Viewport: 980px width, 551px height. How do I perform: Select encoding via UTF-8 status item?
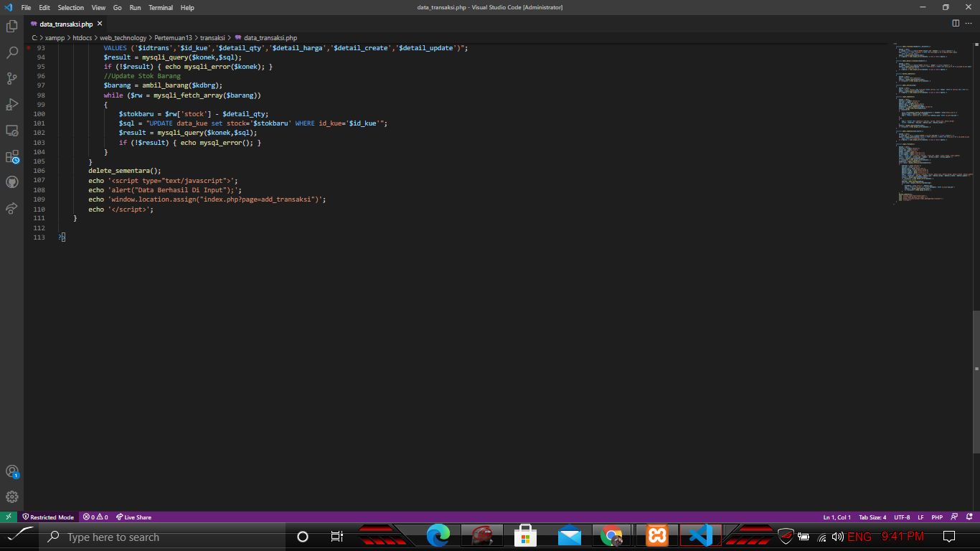tap(902, 517)
